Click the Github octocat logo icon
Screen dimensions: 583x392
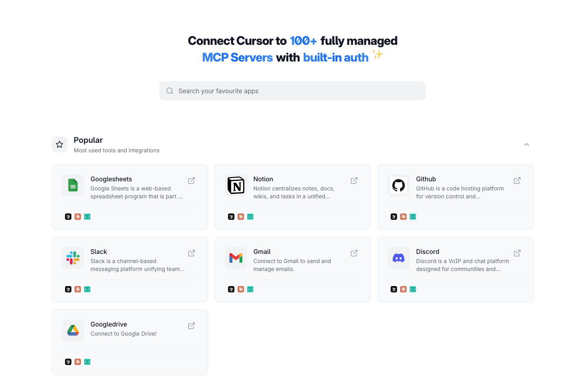click(x=399, y=185)
